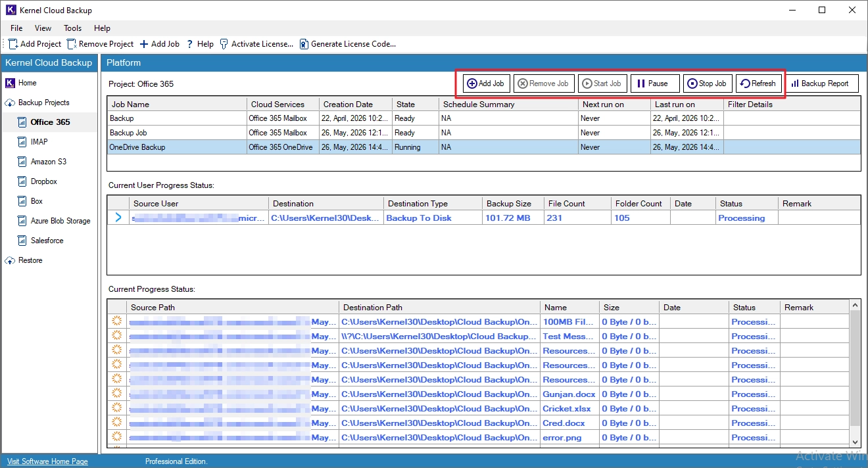Click the Schedule Summary column header
The height and width of the screenshot is (468, 868).
pos(509,104)
